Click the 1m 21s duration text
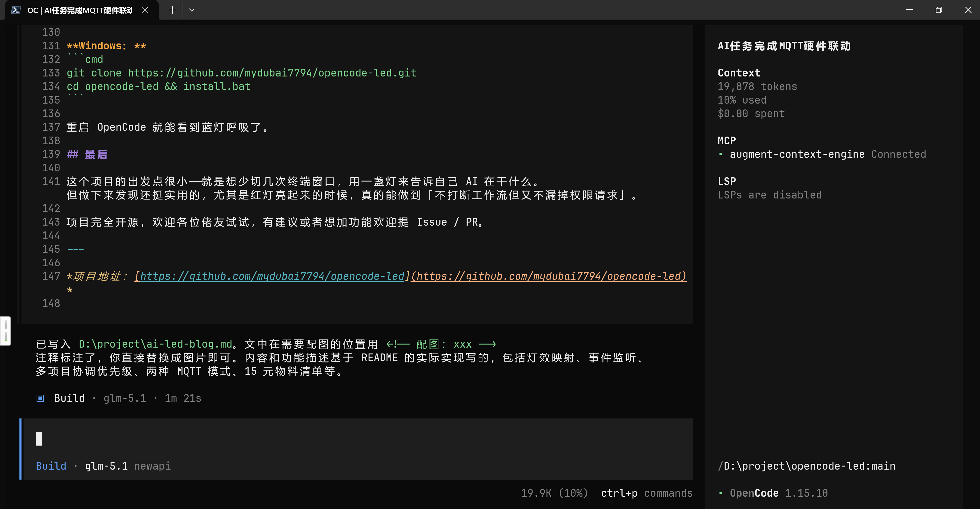 tap(183, 398)
